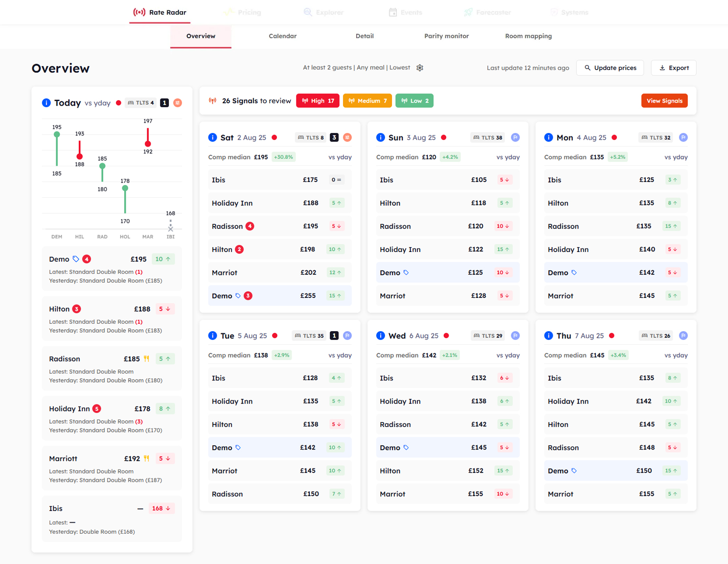Viewport: 728px width, 564px height.
Task: Click the View Signals button
Action: point(664,101)
